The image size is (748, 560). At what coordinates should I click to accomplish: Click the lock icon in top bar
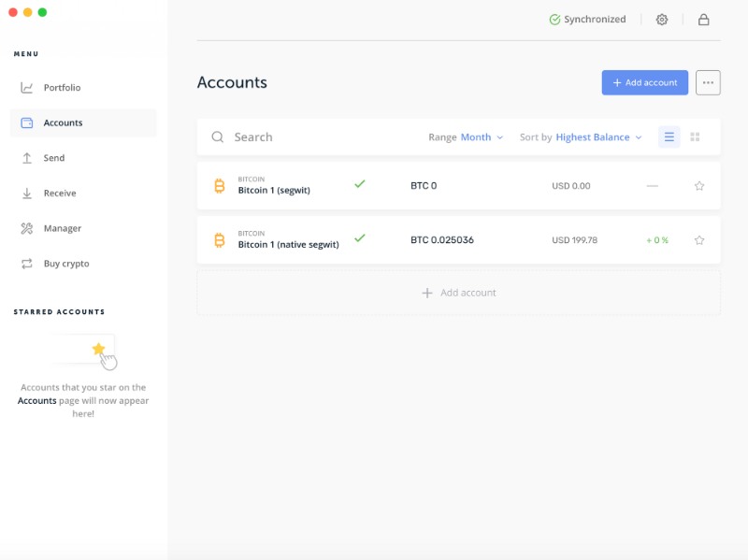tap(703, 20)
